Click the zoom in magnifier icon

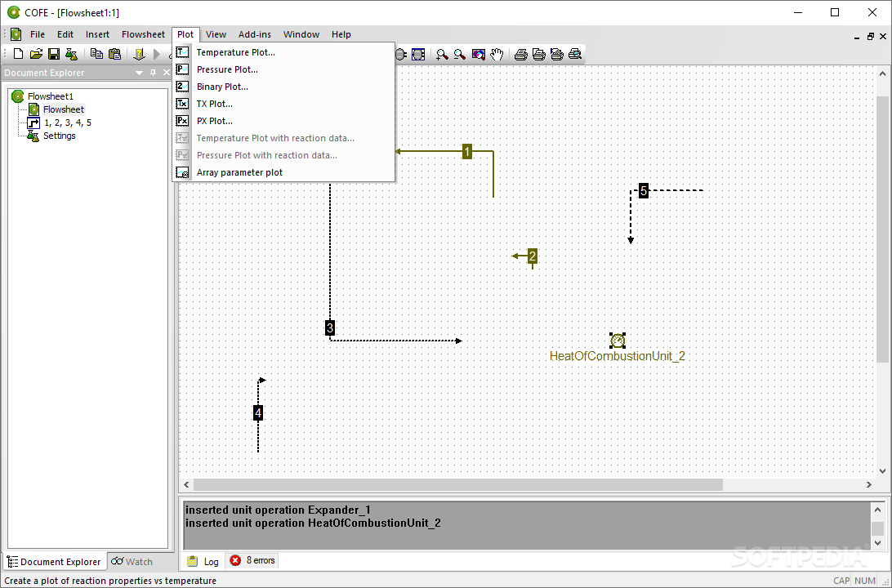[441, 54]
